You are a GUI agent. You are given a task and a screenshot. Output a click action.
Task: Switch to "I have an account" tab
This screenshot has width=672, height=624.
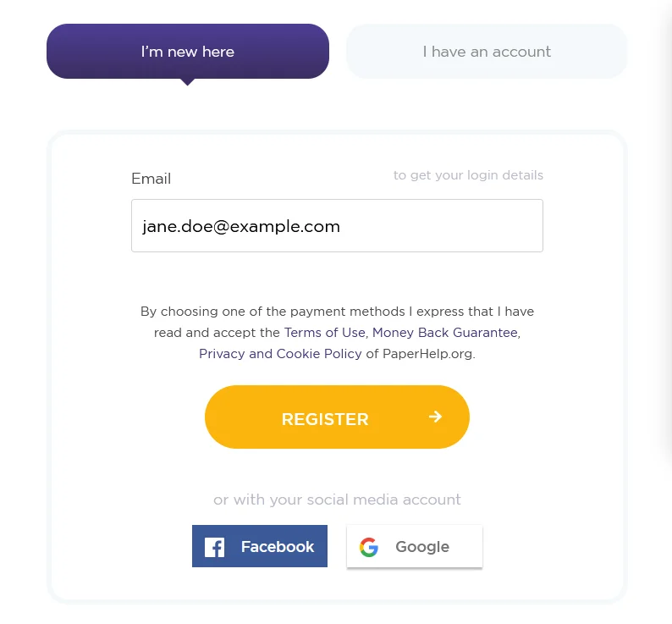[487, 52]
